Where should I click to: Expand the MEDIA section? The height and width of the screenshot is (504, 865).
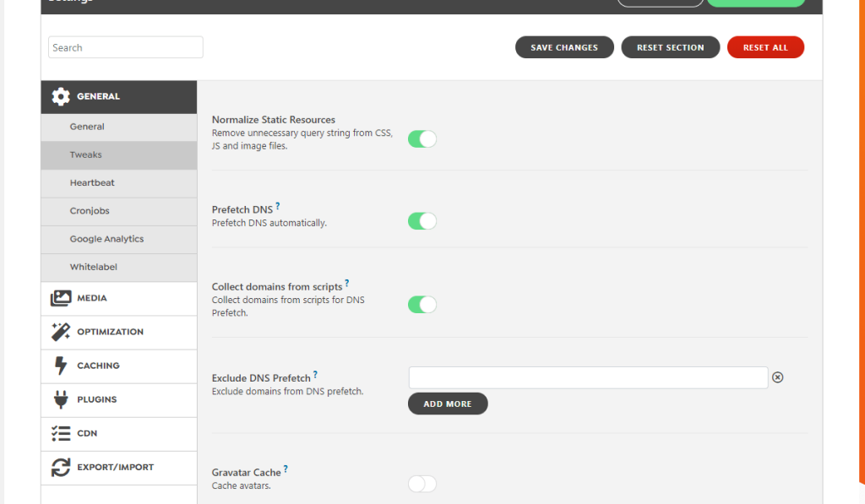[118, 299]
